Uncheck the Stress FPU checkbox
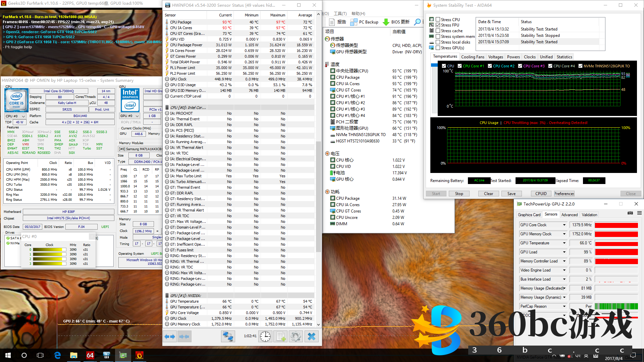 438,25
